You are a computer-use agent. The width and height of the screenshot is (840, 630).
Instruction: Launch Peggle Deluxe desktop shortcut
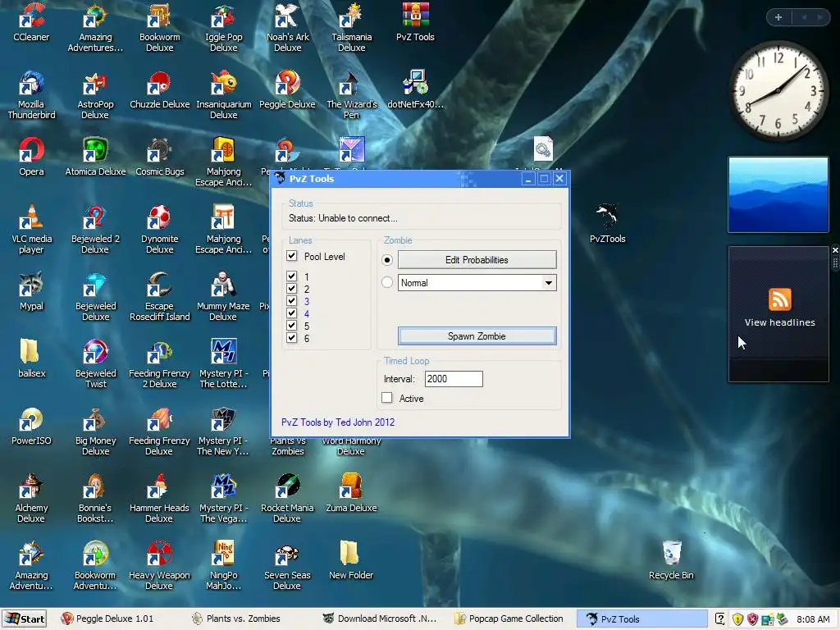click(x=288, y=90)
